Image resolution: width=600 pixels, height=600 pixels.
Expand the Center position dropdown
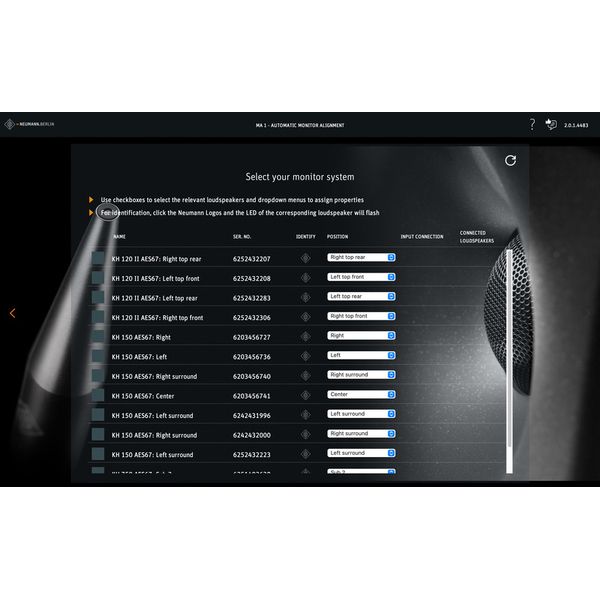click(x=362, y=395)
